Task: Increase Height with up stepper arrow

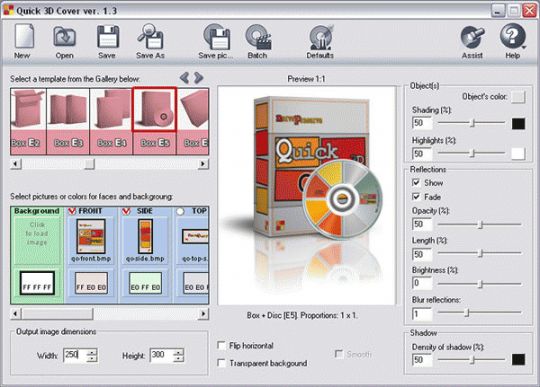Action: [178, 352]
